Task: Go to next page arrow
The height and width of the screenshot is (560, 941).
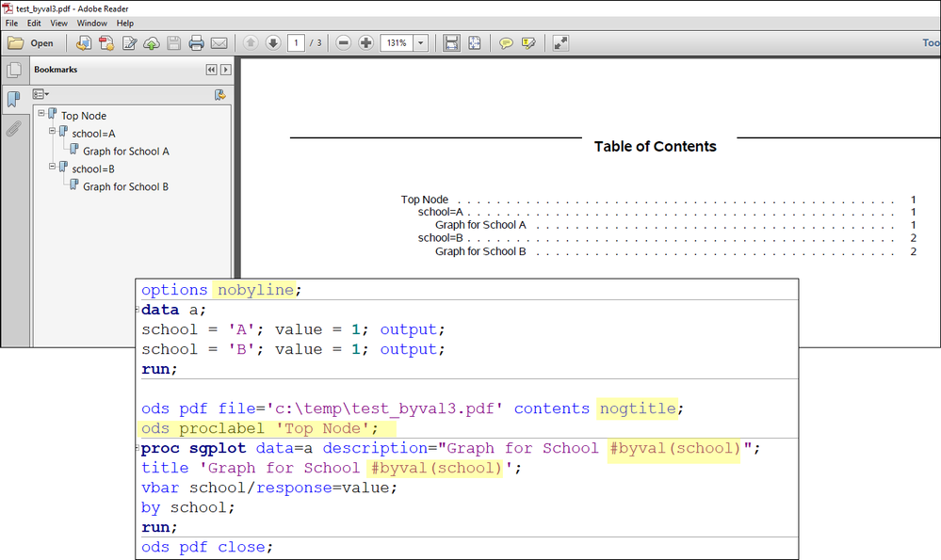Action: point(273,42)
